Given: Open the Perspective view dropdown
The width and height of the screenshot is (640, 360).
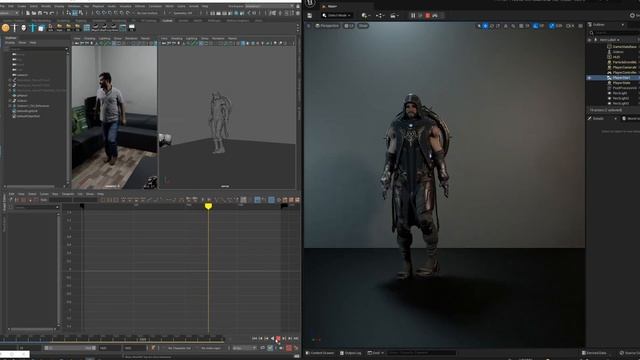Looking at the screenshot, I should click(x=327, y=26).
